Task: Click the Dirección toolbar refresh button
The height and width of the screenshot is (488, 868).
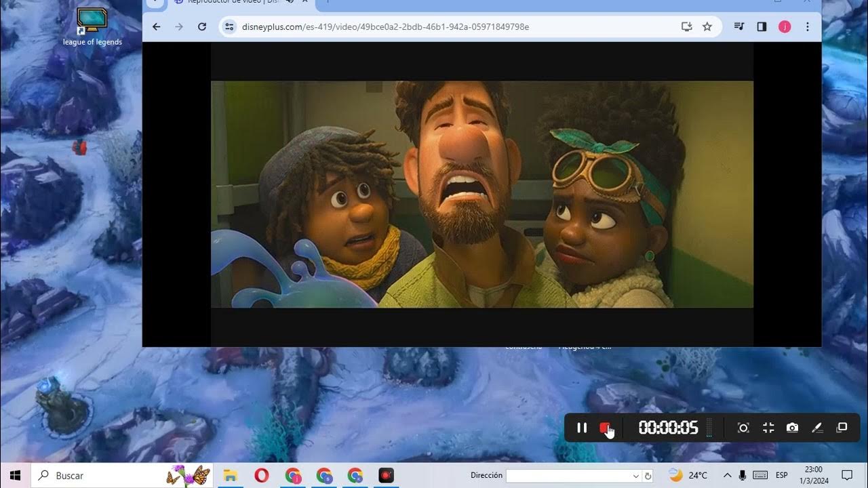Action: point(648,476)
